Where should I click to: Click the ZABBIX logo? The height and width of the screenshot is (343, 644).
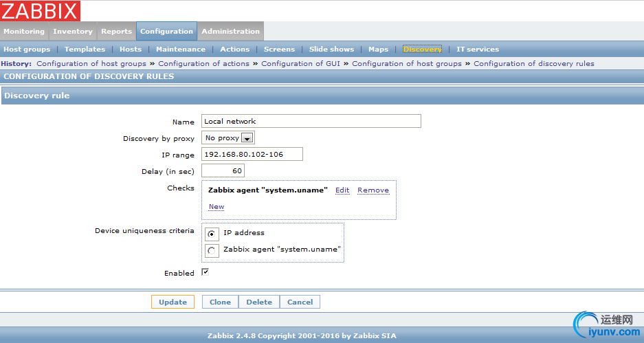point(40,11)
